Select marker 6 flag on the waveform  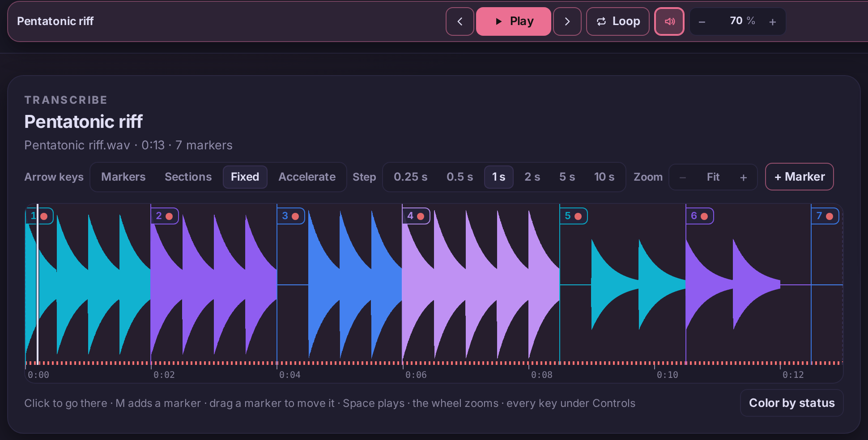(700, 216)
